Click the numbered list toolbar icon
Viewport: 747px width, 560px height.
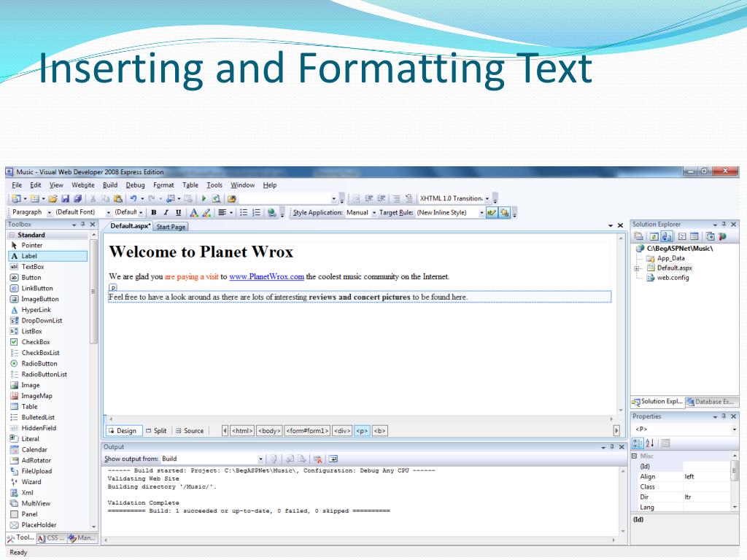[256, 212]
